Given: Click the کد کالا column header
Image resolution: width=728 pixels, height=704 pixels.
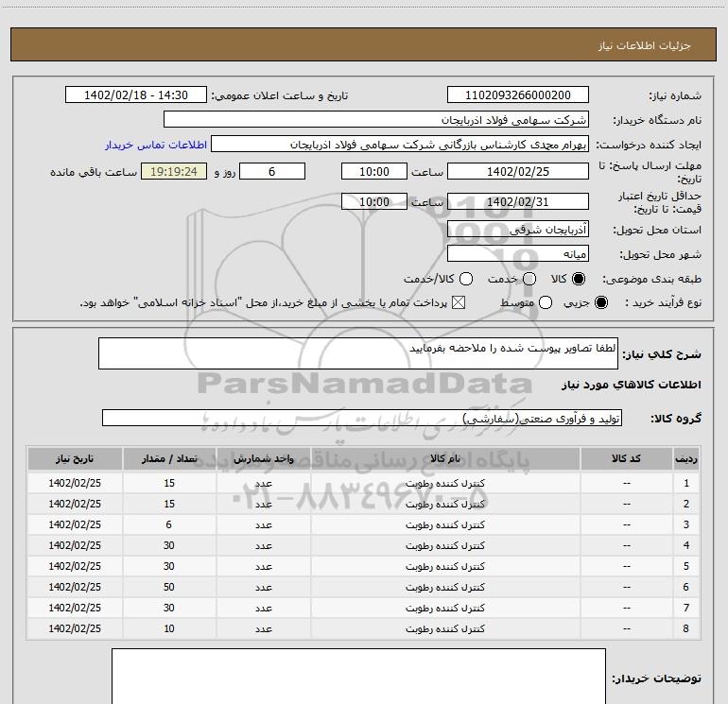Looking at the screenshot, I should click(626, 458).
